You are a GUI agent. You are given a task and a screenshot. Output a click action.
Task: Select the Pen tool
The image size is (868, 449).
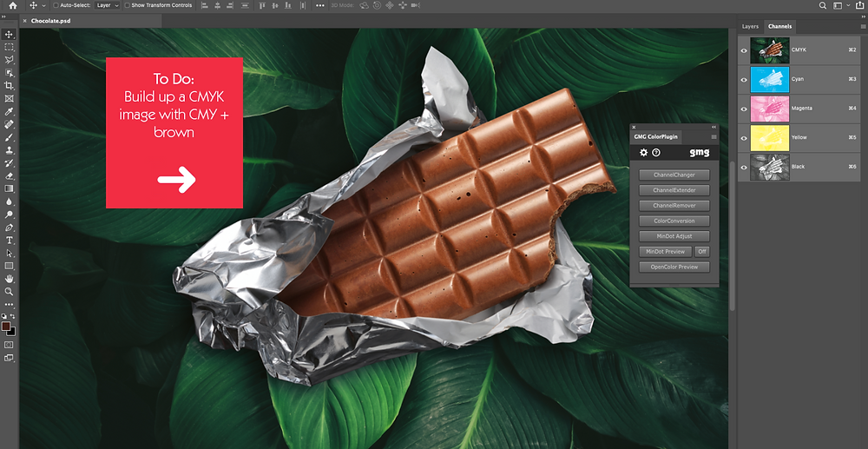point(10,228)
